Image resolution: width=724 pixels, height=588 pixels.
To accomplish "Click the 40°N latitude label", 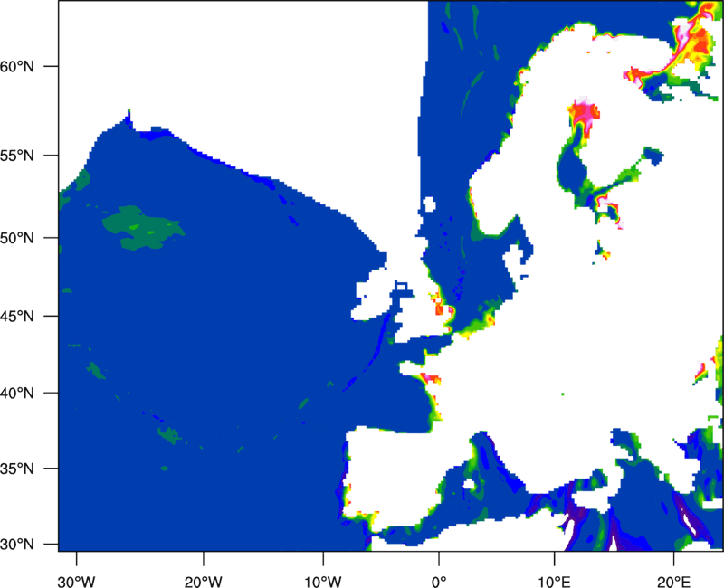I will tap(17, 394).
